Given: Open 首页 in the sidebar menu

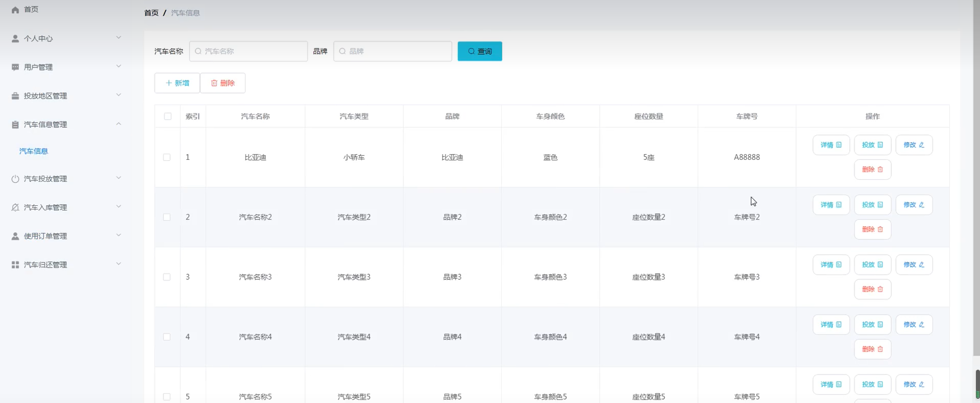Looking at the screenshot, I should pyautogui.click(x=31, y=10).
